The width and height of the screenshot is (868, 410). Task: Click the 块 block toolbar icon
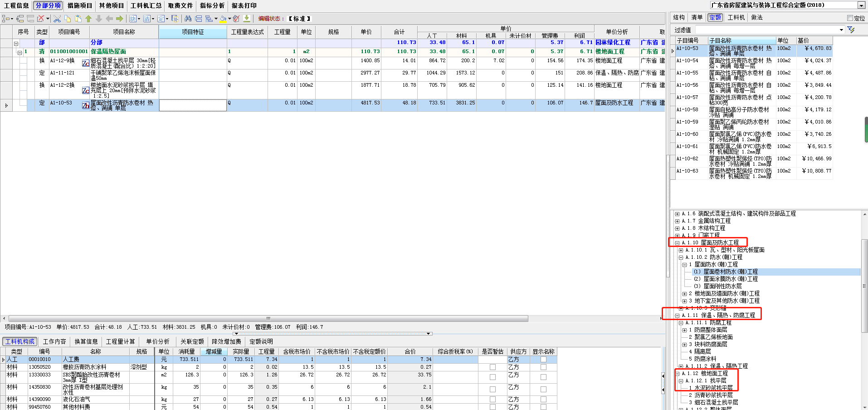pos(132,19)
